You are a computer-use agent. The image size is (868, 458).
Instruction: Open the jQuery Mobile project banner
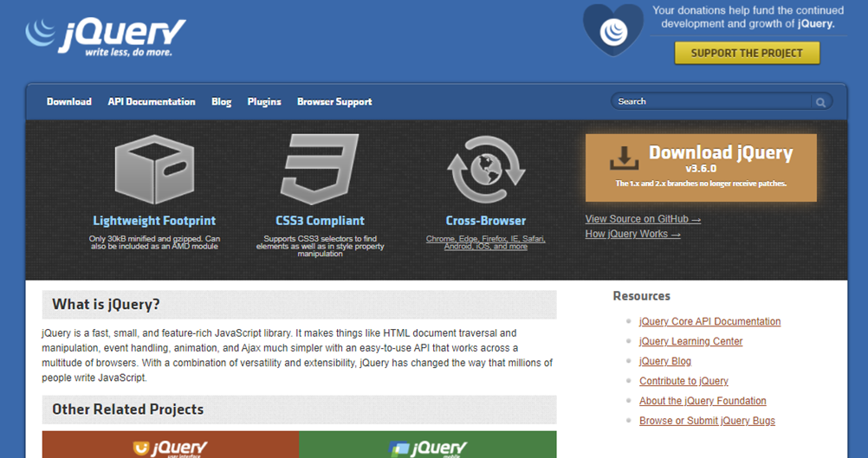pyautogui.click(x=428, y=445)
